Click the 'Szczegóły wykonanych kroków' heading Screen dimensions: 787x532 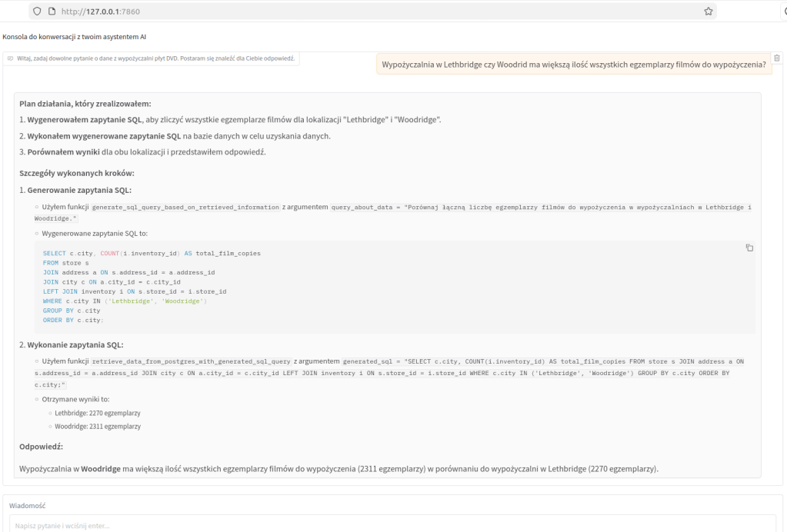click(77, 172)
